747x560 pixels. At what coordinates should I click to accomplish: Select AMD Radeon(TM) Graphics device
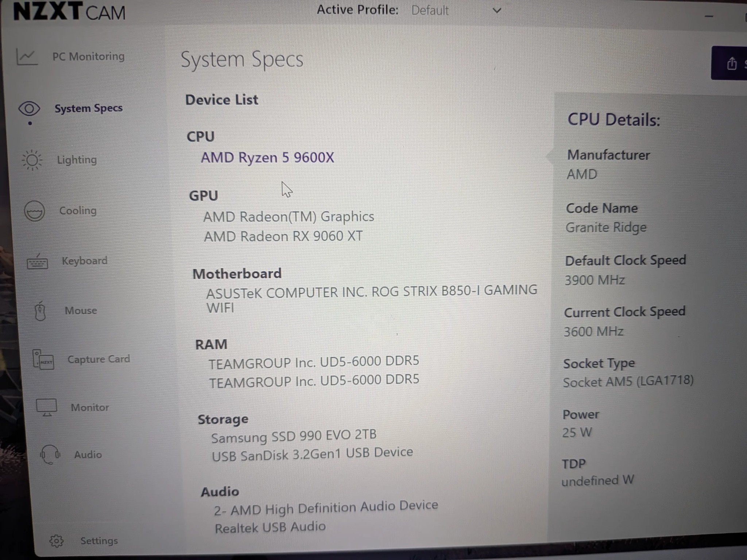(289, 217)
